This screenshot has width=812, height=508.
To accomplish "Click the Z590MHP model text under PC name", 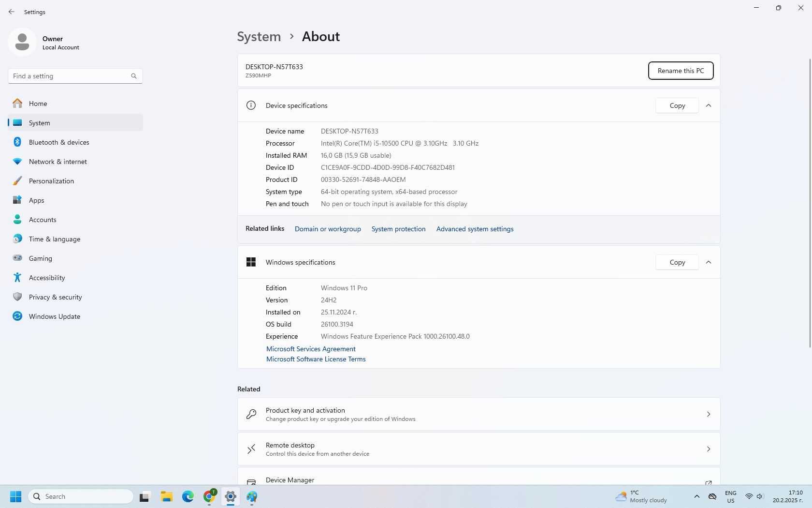I will tap(258, 75).
